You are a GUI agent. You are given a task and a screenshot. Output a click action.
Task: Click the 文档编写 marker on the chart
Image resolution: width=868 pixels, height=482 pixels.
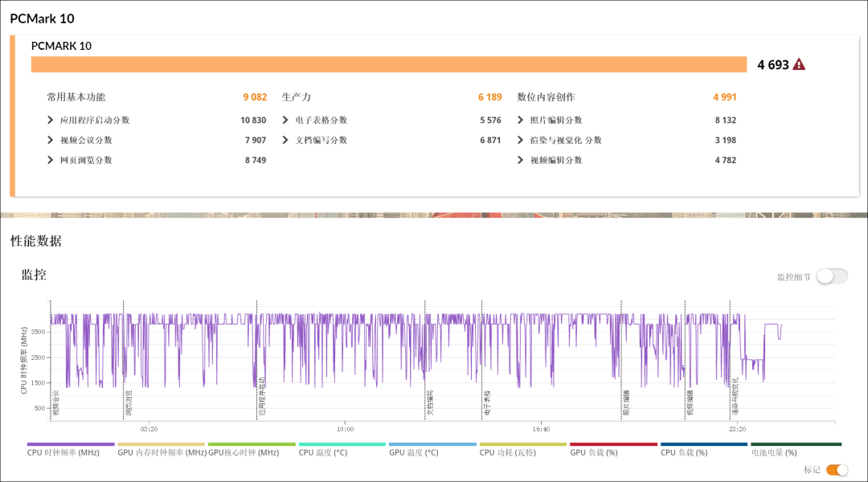(430, 402)
